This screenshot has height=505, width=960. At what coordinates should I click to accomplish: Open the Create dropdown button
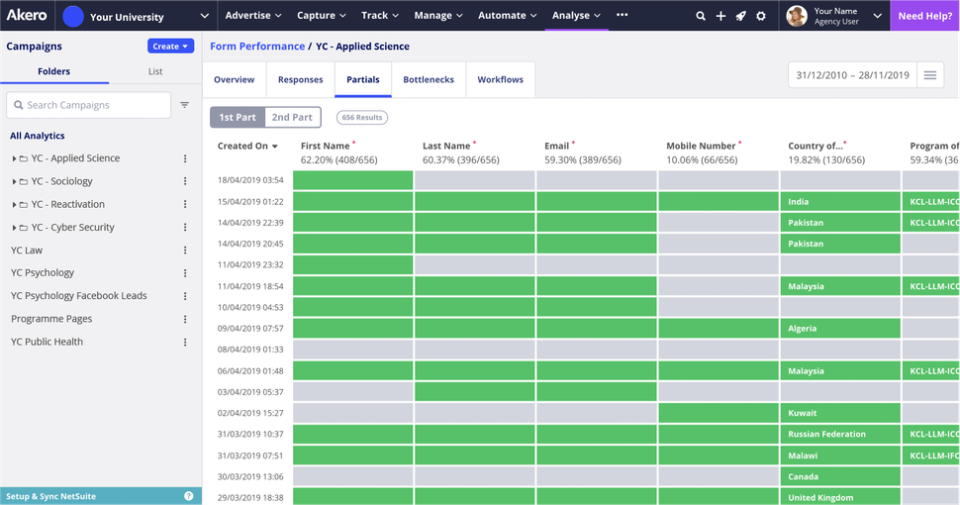coord(170,46)
